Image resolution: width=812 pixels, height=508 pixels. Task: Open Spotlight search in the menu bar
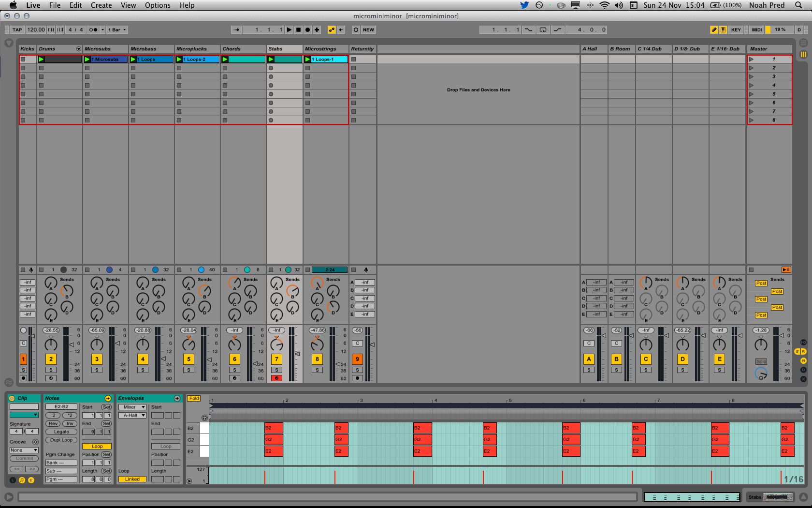pos(798,5)
